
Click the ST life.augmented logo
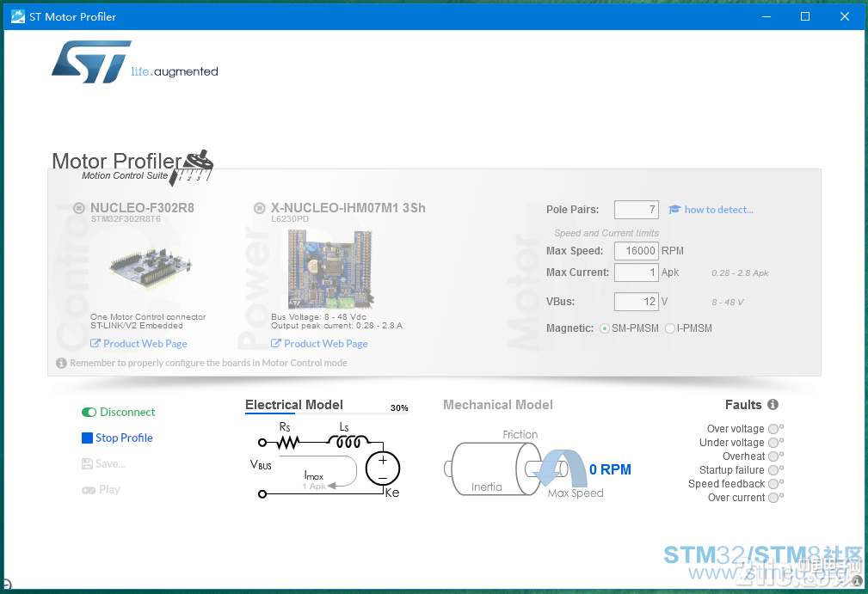tap(134, 62)
